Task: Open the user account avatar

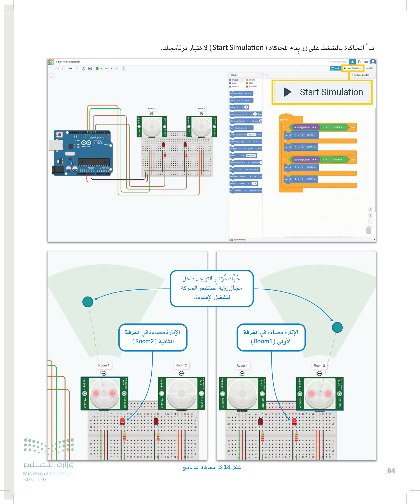Action: pyautogui.click(x=373, y=62)
